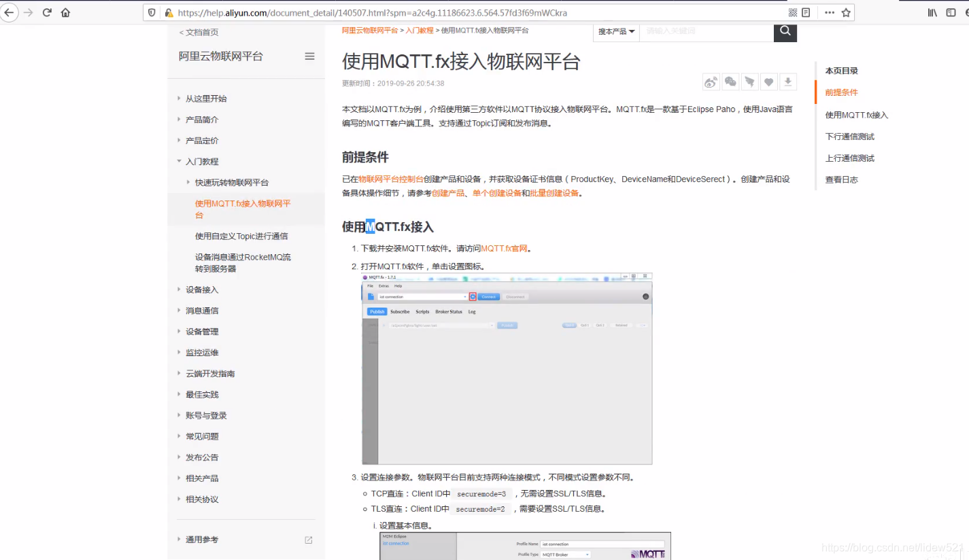Expand the 常见问题 section

(202, 436)
